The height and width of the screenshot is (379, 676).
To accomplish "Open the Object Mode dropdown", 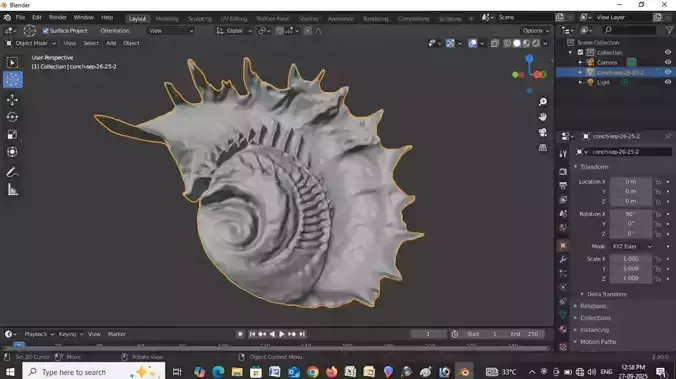I will point(31,43).
